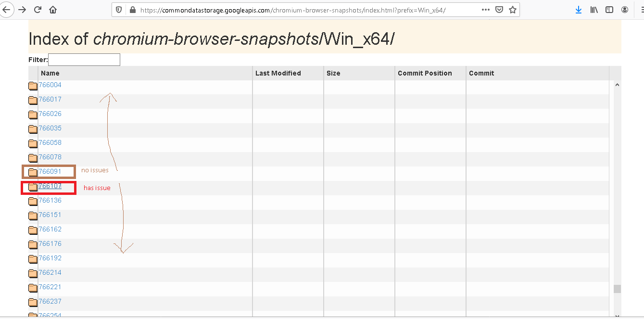Image resolution: width=644 pixels, height=319 pixels.
Task: View site security information via the padlock
Action: coord(132,9)
